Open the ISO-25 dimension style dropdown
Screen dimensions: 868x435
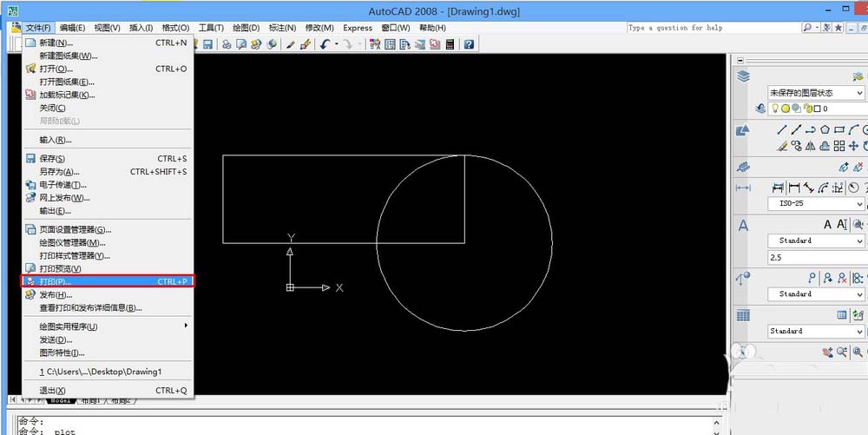tap(816, 204)
